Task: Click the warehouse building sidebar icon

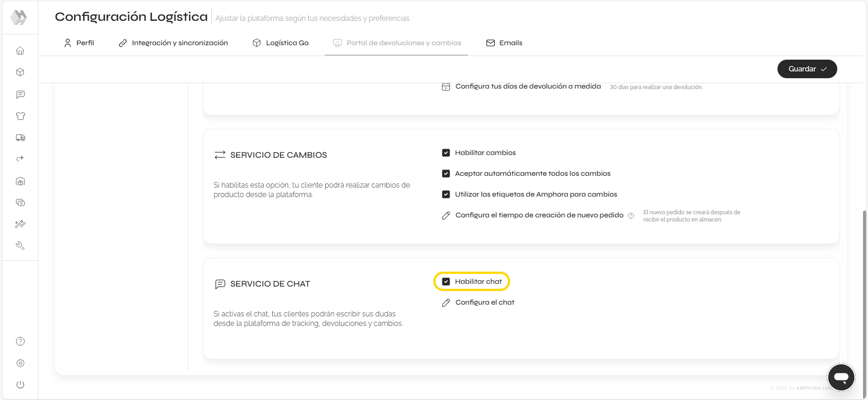Action: point(20,181)
